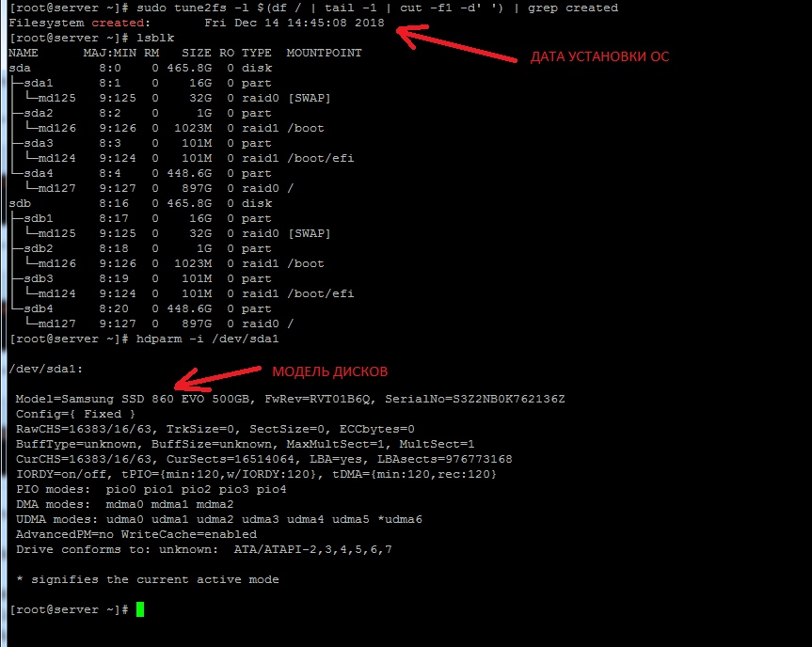812x647 pixels.
Task: Select md127 entry beneath the sda4 partition
Action: tap(56, 188)
